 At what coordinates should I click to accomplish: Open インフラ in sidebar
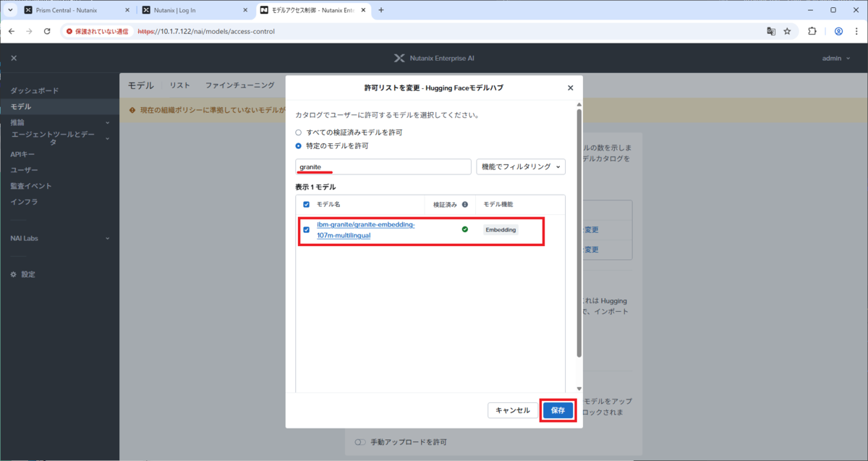pyautogui.click(x=25, y=202)
